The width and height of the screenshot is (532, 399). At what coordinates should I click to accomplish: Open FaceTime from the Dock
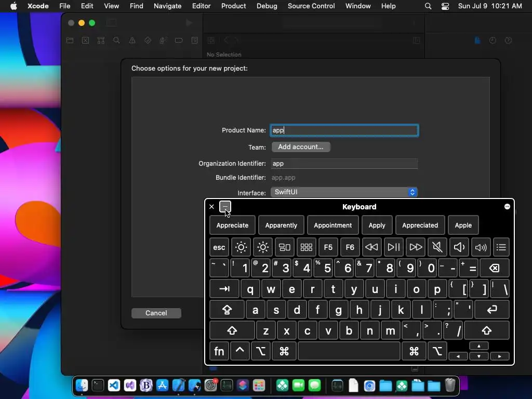298,385
